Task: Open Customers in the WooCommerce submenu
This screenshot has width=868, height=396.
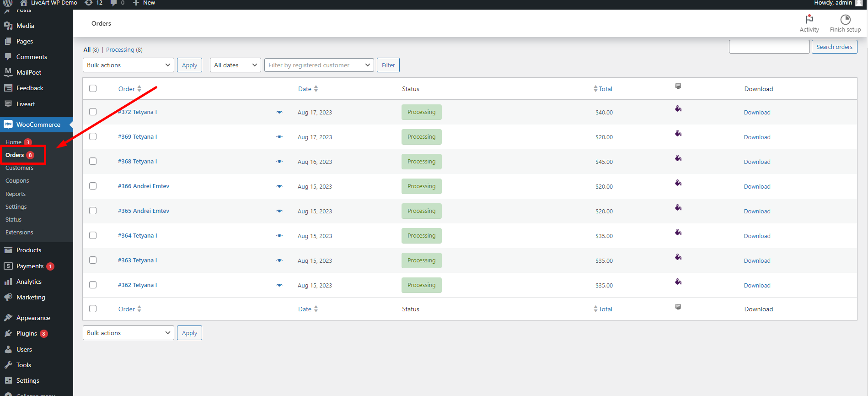Action: click(19, 168)
